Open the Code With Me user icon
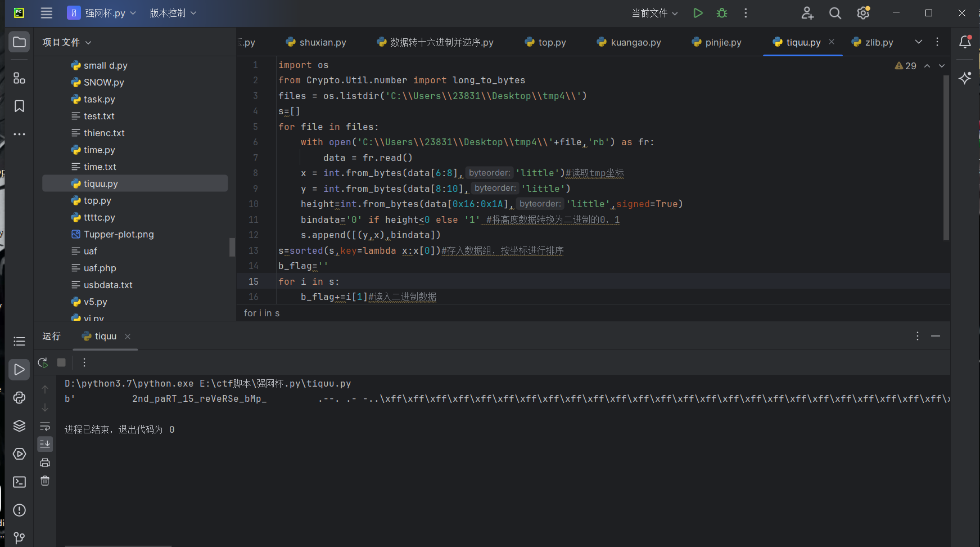The height and width of the screenshot is (547, 980). pos(807,13)
